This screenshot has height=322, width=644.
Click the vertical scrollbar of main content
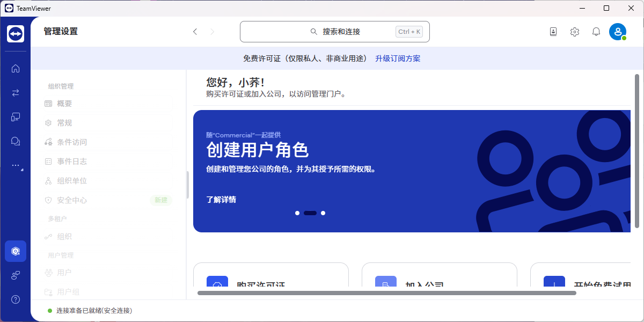[x=637, y=151]
